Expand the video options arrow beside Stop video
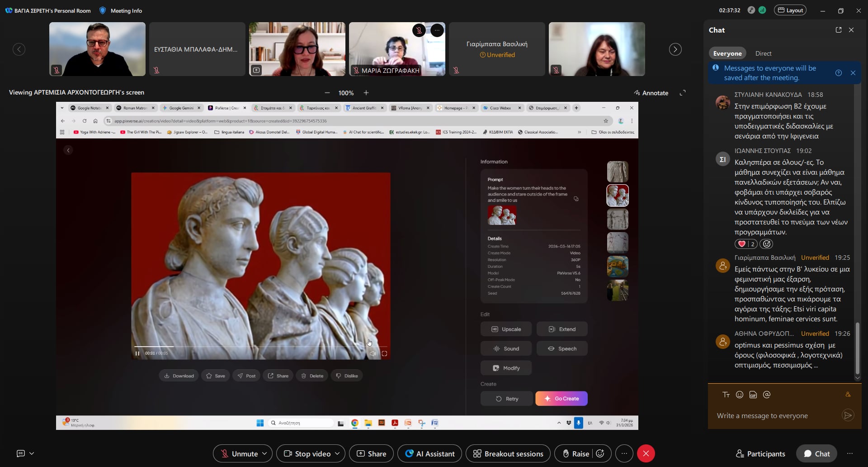This screenshot has height=467, width=868. (337, 453)
